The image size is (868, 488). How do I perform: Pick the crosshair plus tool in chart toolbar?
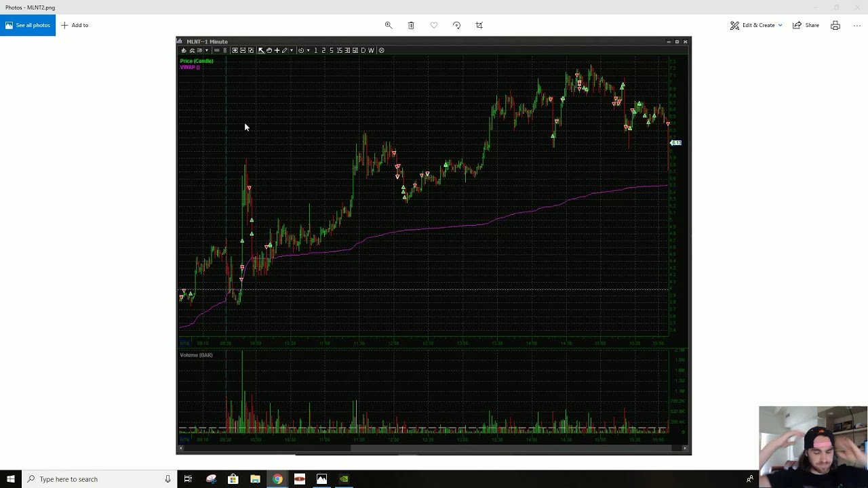point(277,50)
